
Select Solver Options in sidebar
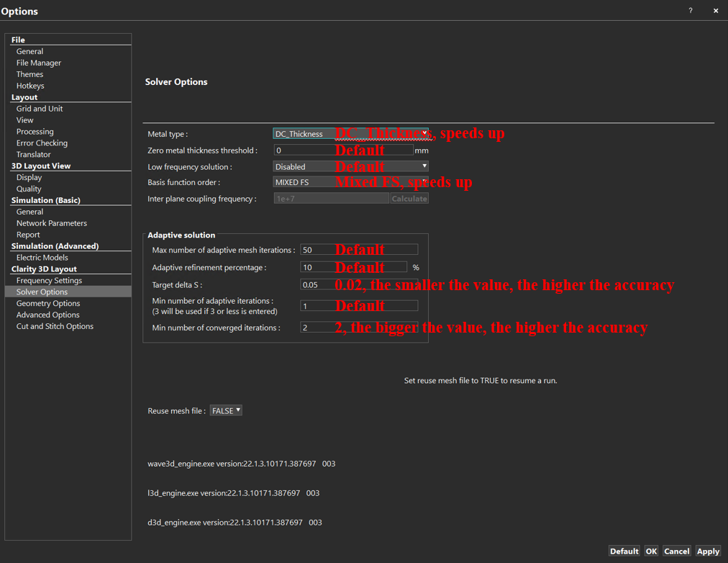(x=68, y=292)
